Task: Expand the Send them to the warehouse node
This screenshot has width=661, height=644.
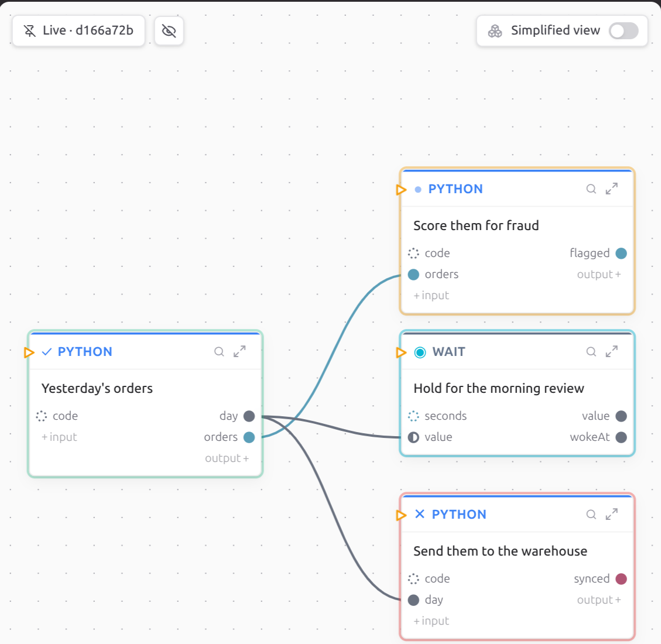Action: [x=612, y=514]
